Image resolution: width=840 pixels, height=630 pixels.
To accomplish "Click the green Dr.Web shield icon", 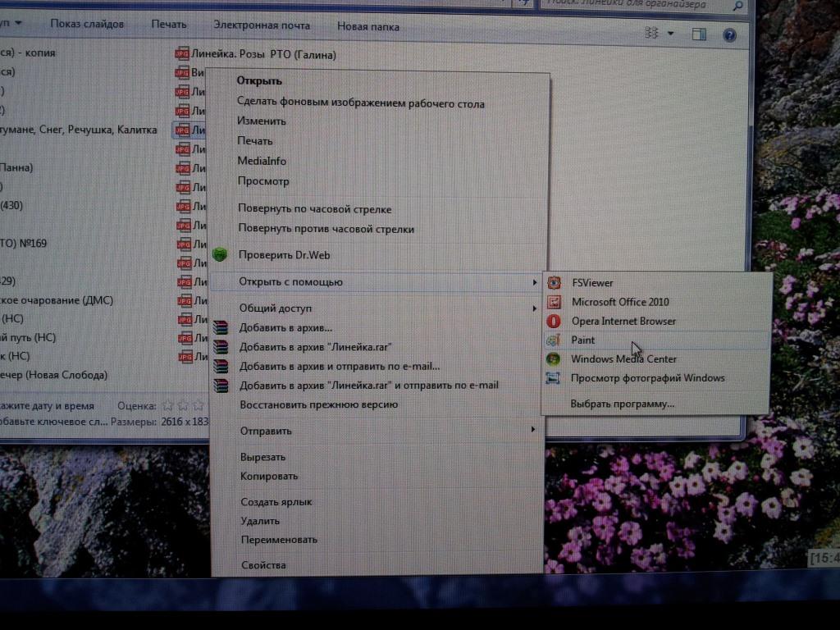I will (219, 254).
